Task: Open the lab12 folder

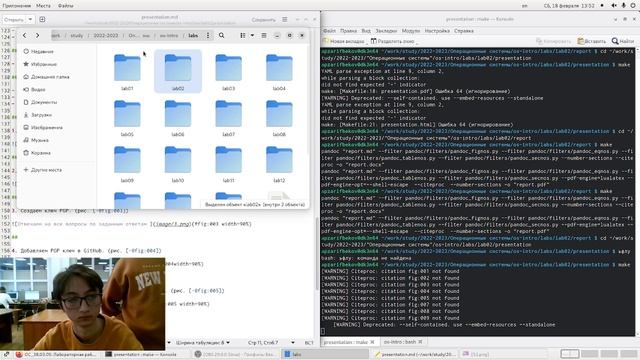Action: click(279, 164)
